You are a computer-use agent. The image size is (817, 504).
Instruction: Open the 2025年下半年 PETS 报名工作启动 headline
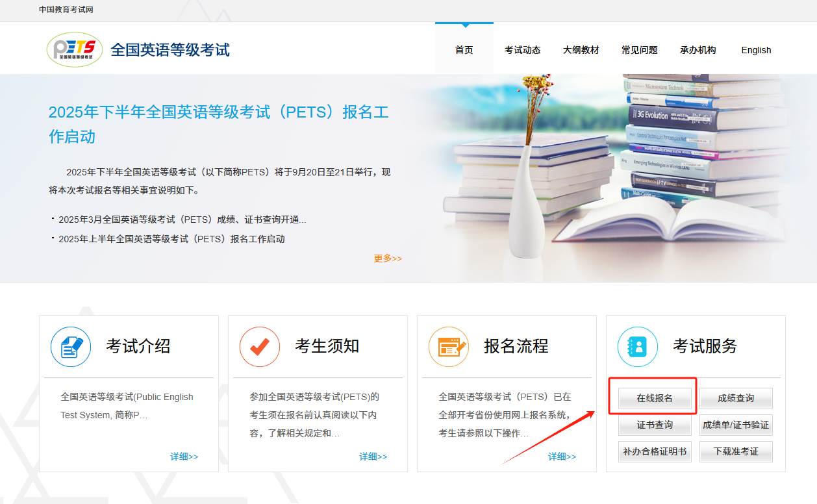pyautogui.click(x=219, y=124)
